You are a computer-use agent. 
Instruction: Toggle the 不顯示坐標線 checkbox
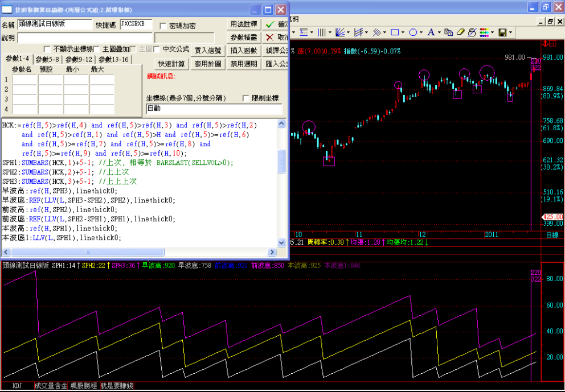(47, 49)
